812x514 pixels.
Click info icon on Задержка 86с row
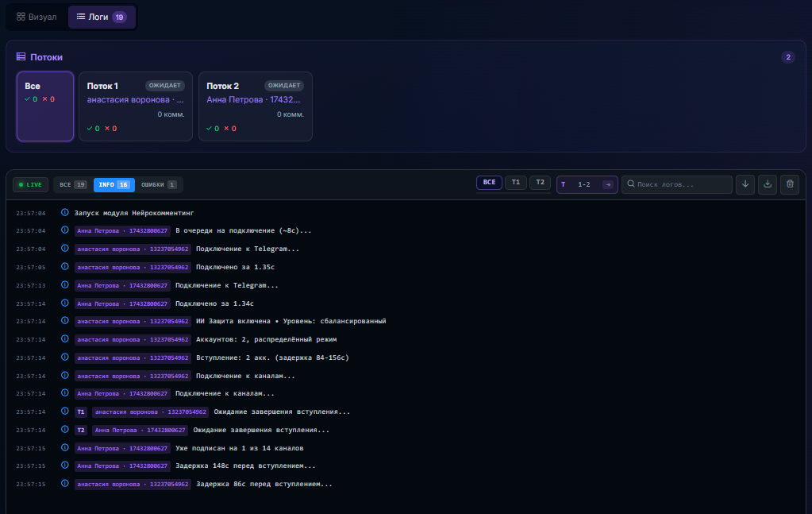point(65,484)
